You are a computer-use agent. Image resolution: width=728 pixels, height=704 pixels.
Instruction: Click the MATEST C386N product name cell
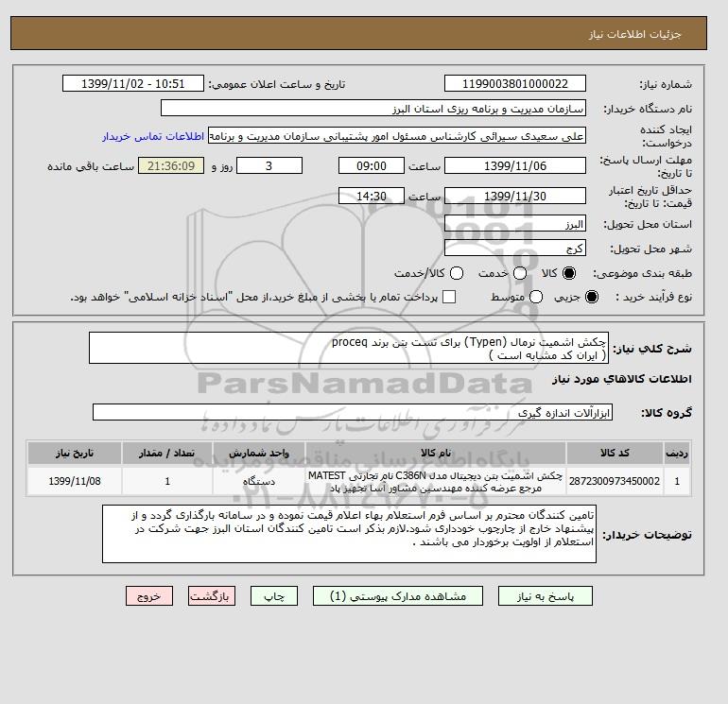click(x=436, y=481)
